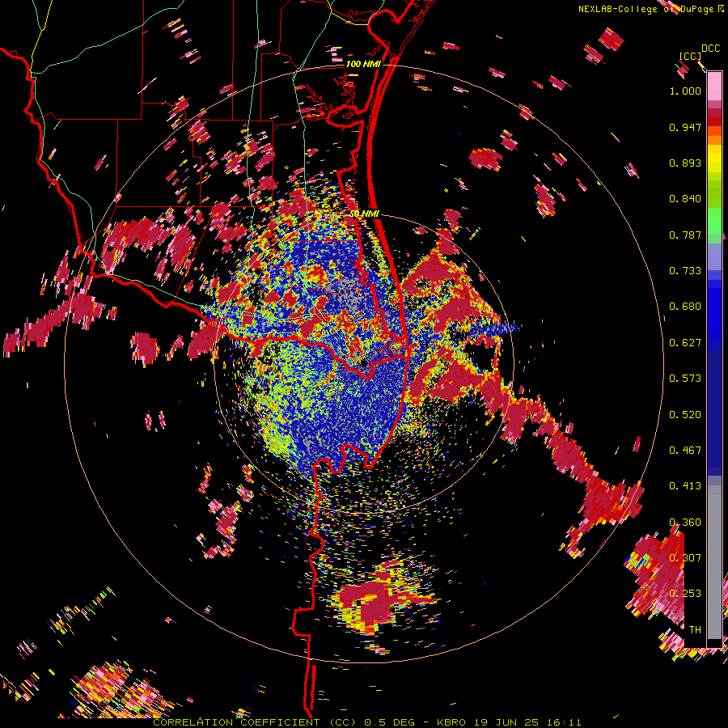Screen dimensions: 728x728
Task: Click the [CC] legend header
Action: [x=690, y=56]
